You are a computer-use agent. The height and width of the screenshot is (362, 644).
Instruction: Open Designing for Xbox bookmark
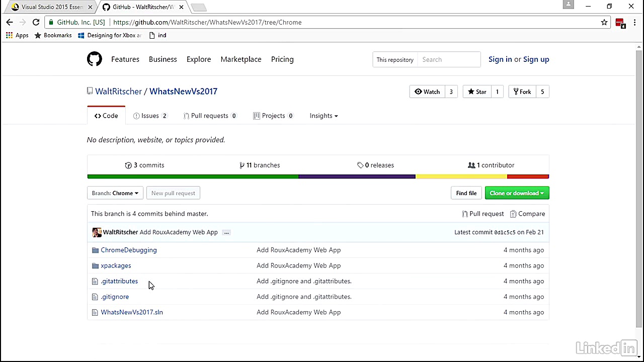(110, 35)
